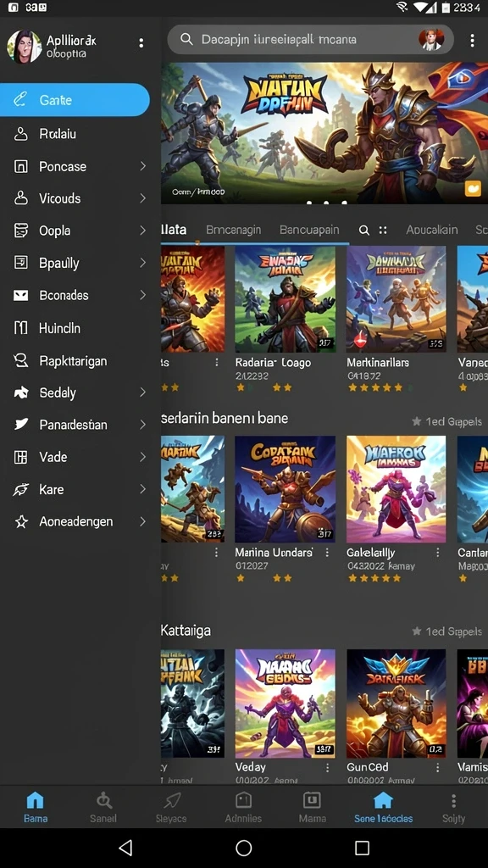The image size is (488, 868).
Task: Click the grid dots icon in tab row
Action: pos(382,231)
